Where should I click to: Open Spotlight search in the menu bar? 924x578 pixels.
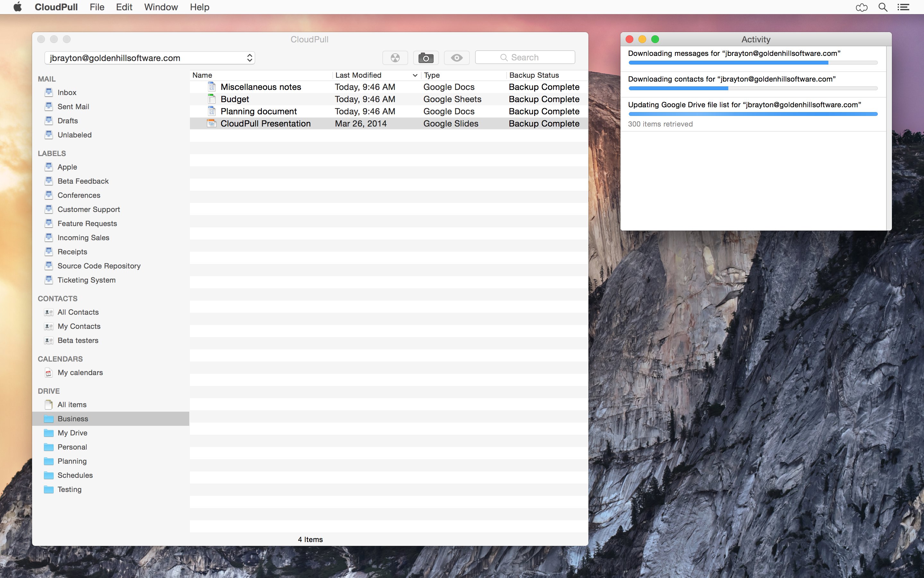click(883, 7)
